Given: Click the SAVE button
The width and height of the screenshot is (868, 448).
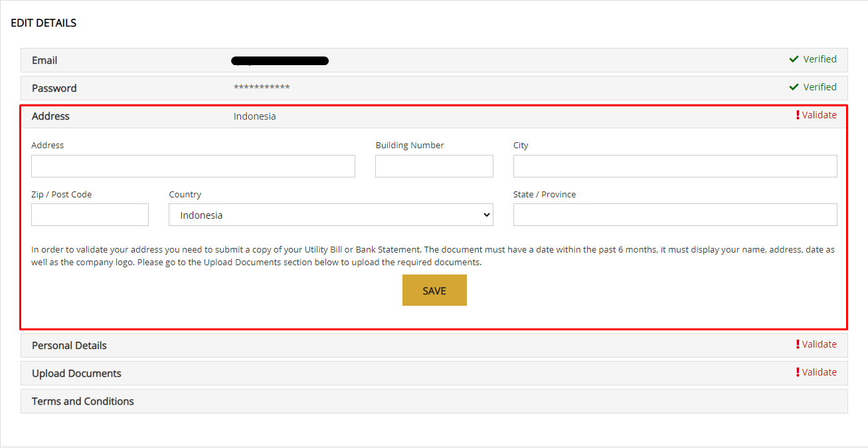Looking at the screenshot, I should [434, 290].
